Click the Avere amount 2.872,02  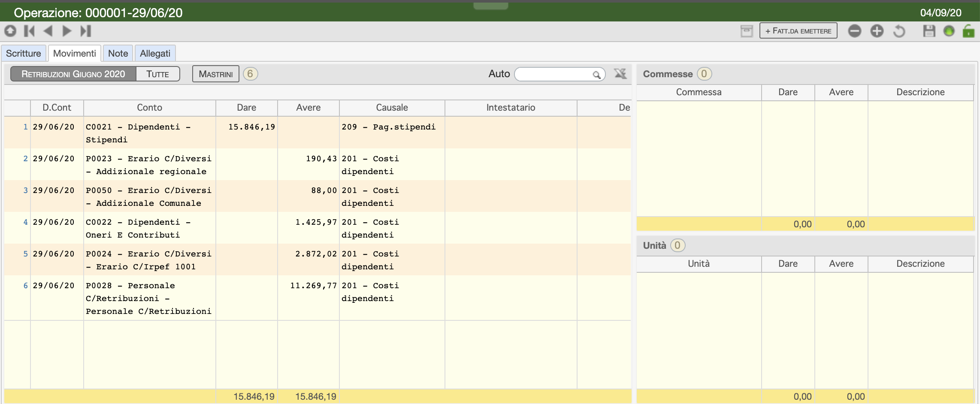coord(316,254)
